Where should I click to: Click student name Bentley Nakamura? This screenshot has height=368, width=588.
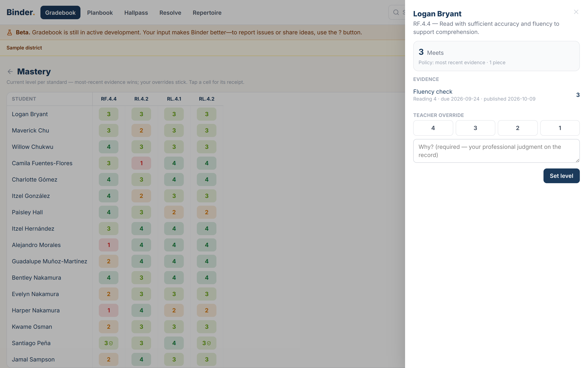coord(37,277)
